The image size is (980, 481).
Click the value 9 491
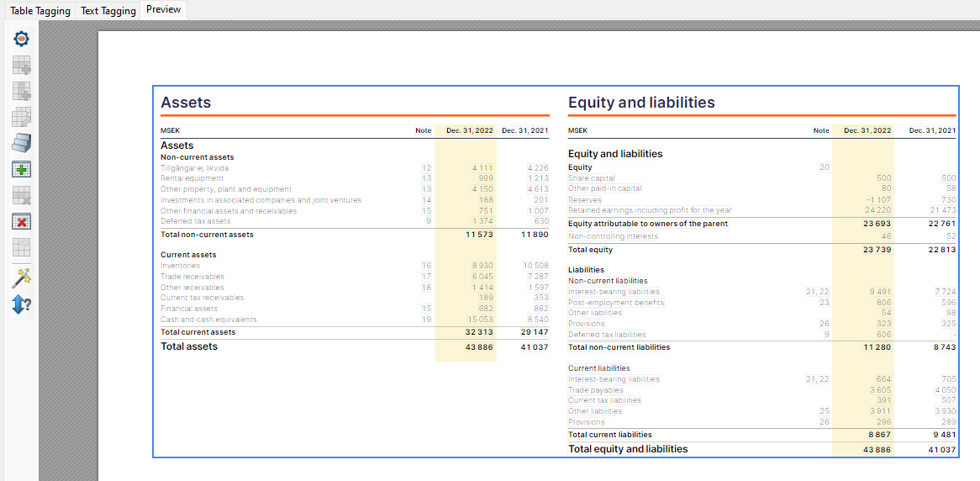click(880, 292)
